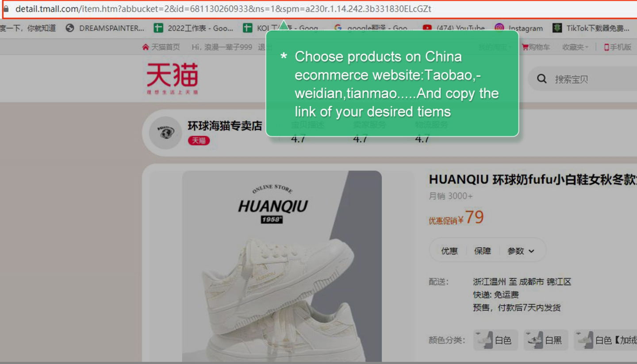The width and height of the screenshot is (637, 364).
Task: Open the TikTok下载器 bookmark
Action: pyautogui.click(x=591, y=28)
